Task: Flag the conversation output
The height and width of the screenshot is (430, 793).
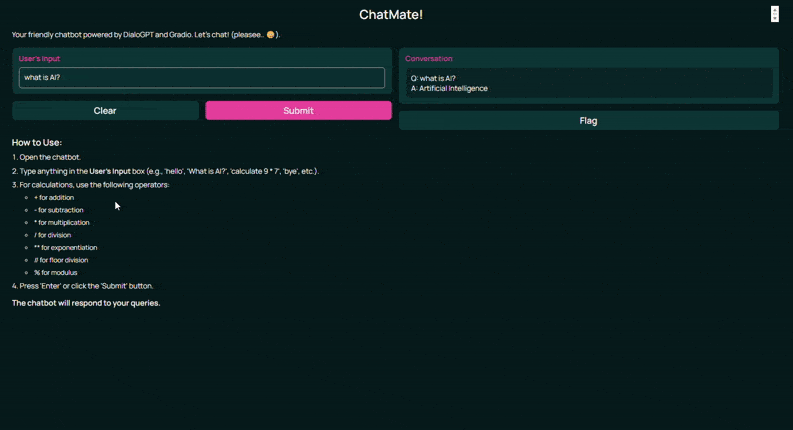Action: (589, 120)
